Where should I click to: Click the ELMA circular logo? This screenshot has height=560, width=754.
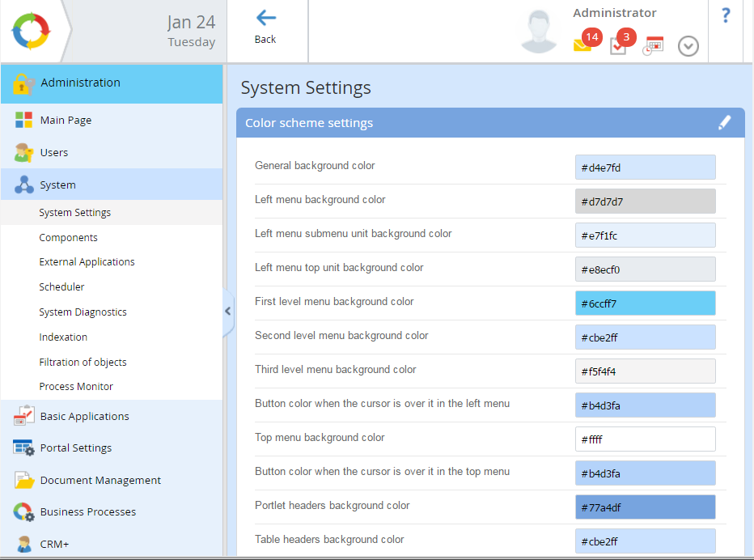31,31
